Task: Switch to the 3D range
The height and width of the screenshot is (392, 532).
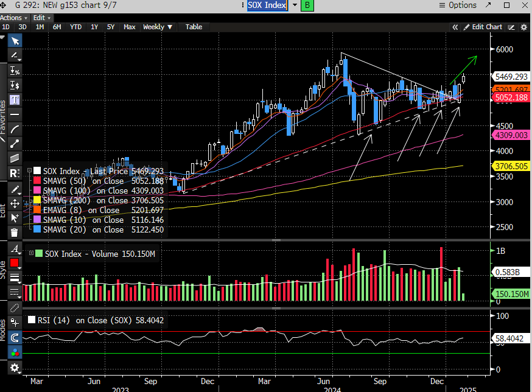Action: 23,27
